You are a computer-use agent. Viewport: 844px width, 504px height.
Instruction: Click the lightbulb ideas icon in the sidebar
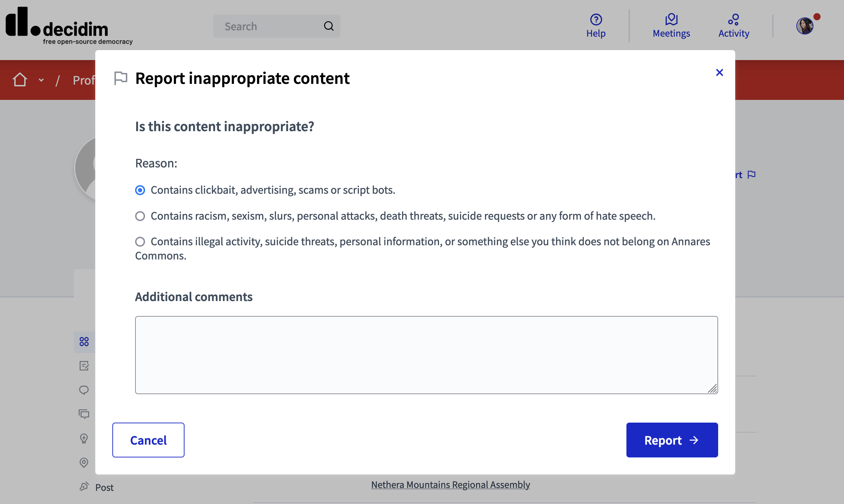pos(84,438)
